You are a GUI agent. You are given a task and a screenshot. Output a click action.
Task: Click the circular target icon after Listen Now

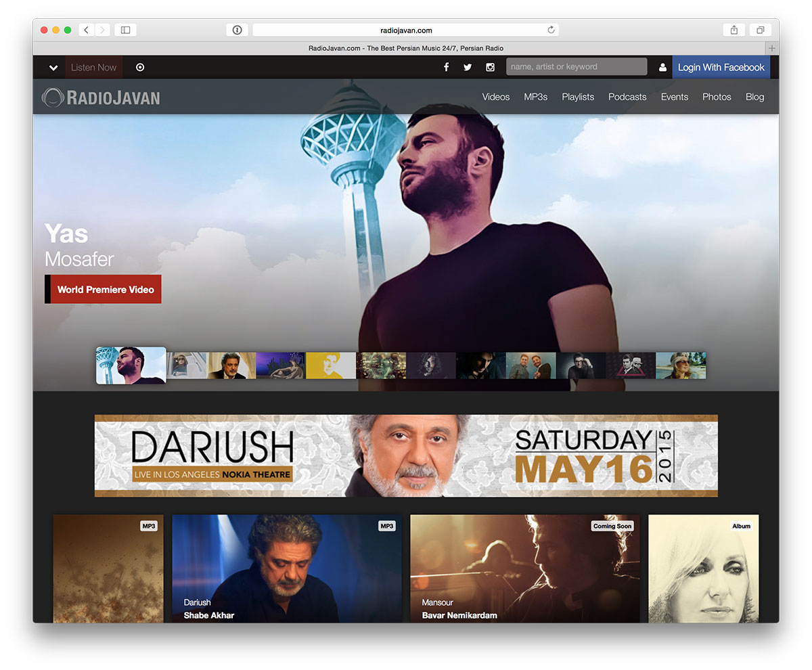click(140, 67)
